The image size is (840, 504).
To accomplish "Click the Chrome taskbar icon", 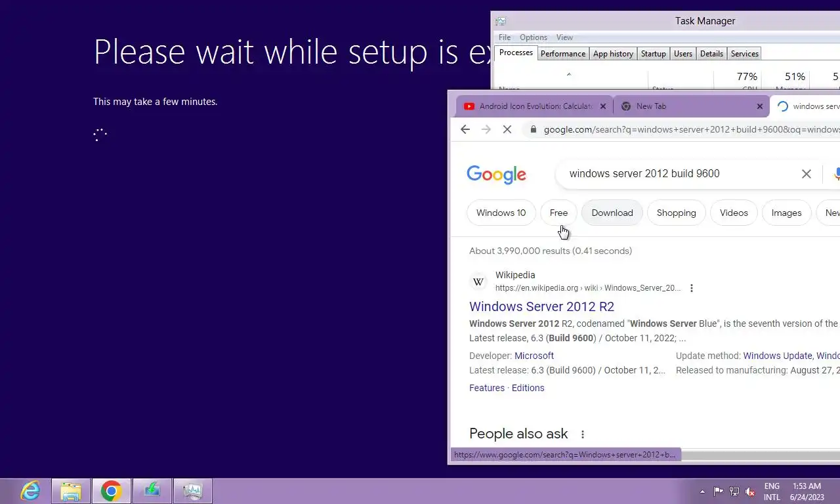I will [112, 491].
